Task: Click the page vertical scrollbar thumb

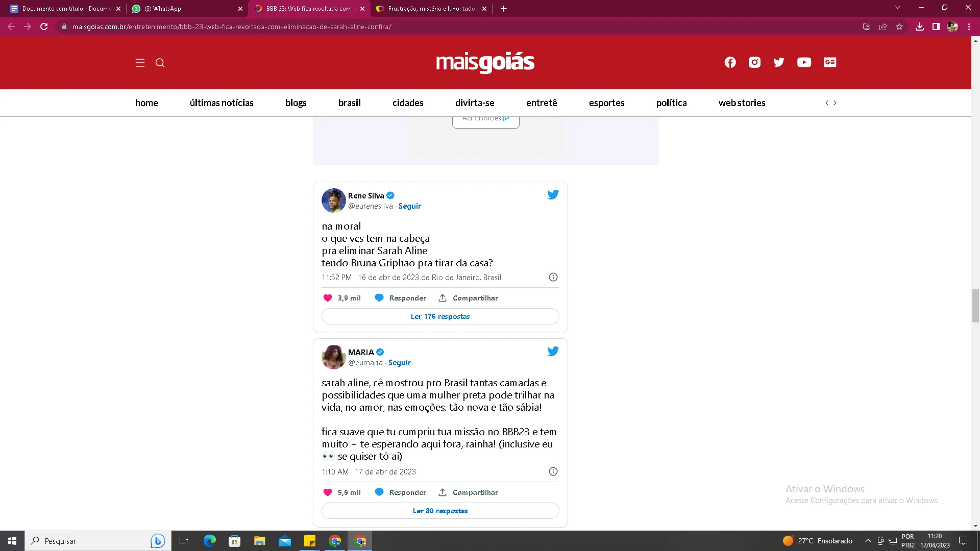Action: pyautogui.click(x=975, y=306)
